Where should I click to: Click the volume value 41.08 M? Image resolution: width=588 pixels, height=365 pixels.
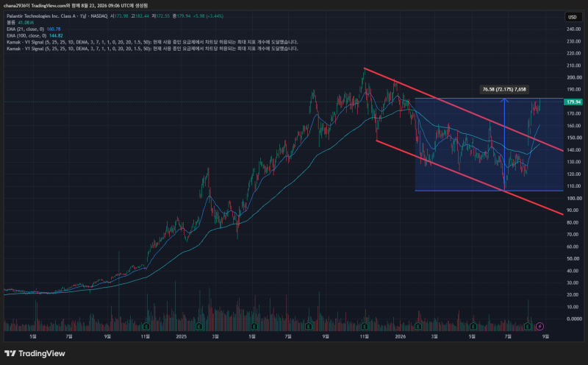[26, 23]
